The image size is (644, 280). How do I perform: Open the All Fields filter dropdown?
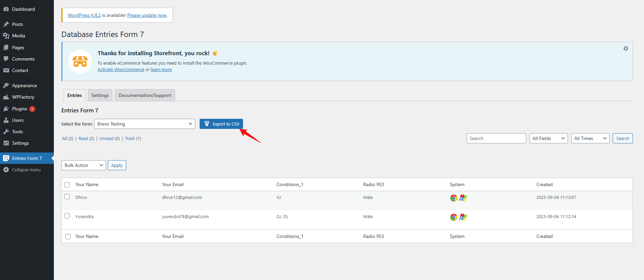(x=548, y=138)
